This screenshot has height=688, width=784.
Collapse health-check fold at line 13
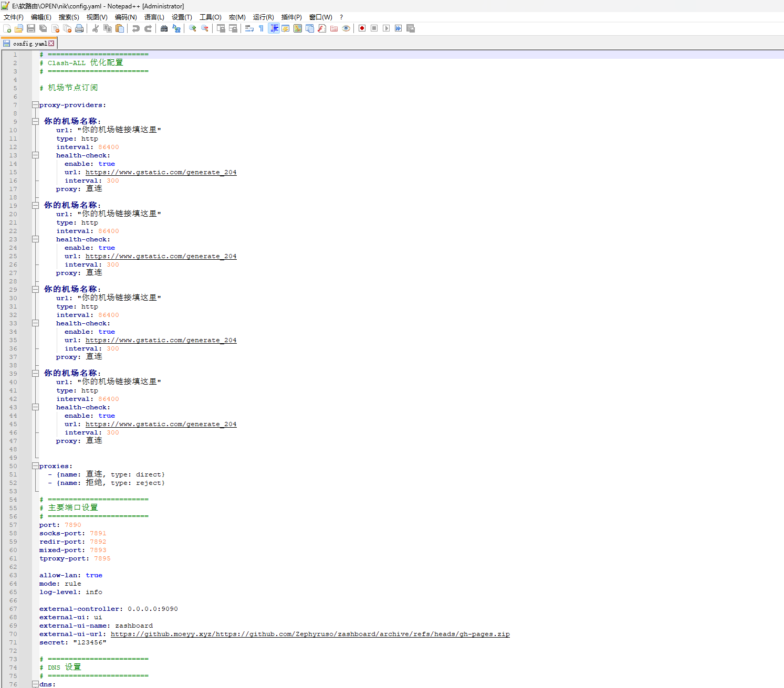click(35, 155)
